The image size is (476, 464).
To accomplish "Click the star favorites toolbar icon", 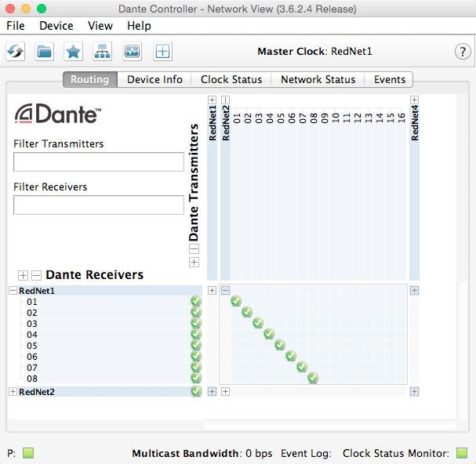I will tap(73, 52).
